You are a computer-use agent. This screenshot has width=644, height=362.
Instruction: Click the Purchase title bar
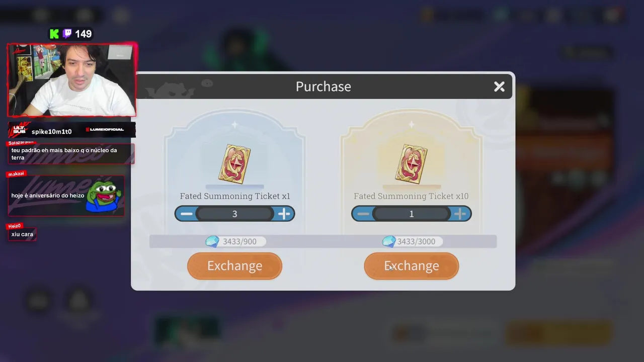(323, 86)
